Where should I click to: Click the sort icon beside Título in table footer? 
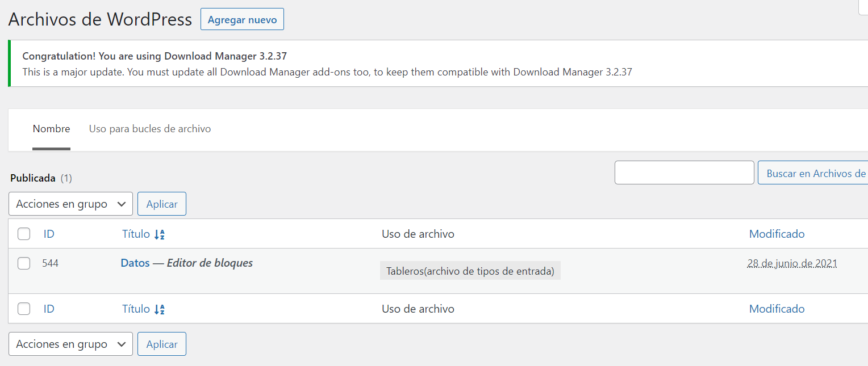click(160, 309)
